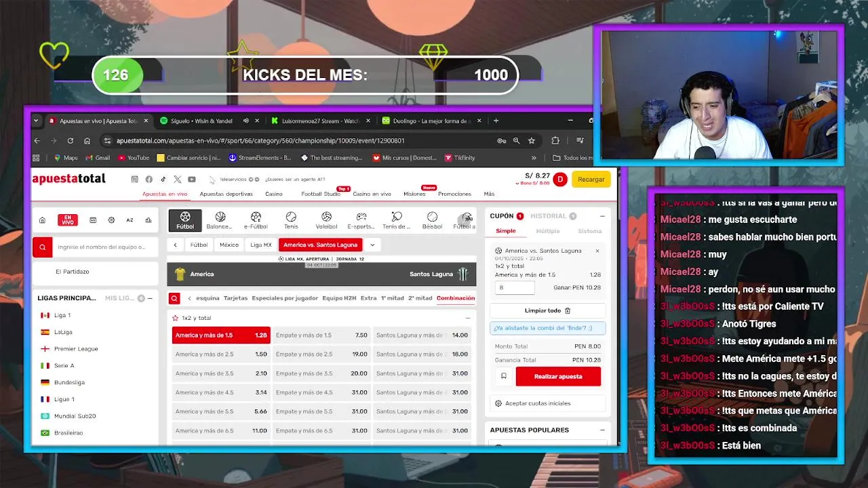The width and height of the screenshot is (868, 488).
Task: Open the user avatar D icon
Action: coord(559,179)
